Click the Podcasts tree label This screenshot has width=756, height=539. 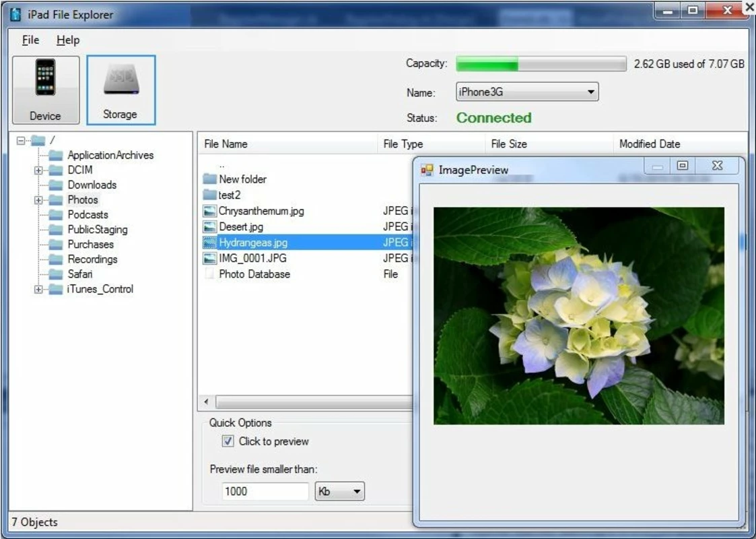point(88,215)
